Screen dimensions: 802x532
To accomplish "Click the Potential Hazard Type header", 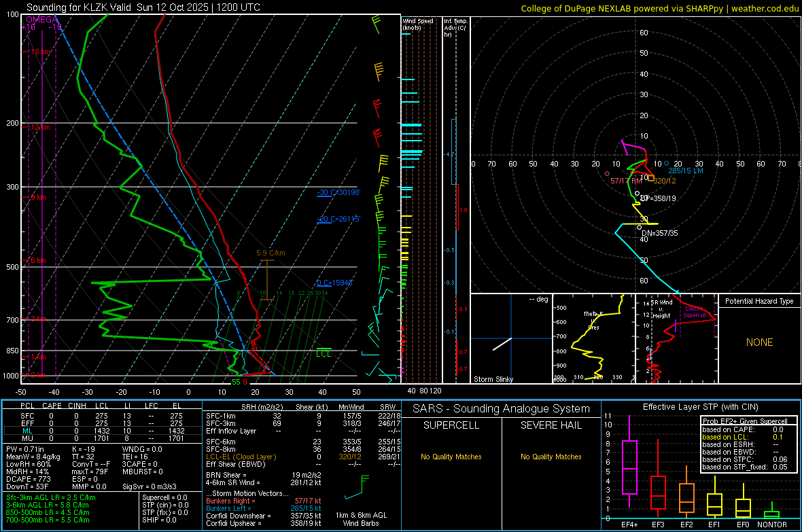I will tap(759, 301).
